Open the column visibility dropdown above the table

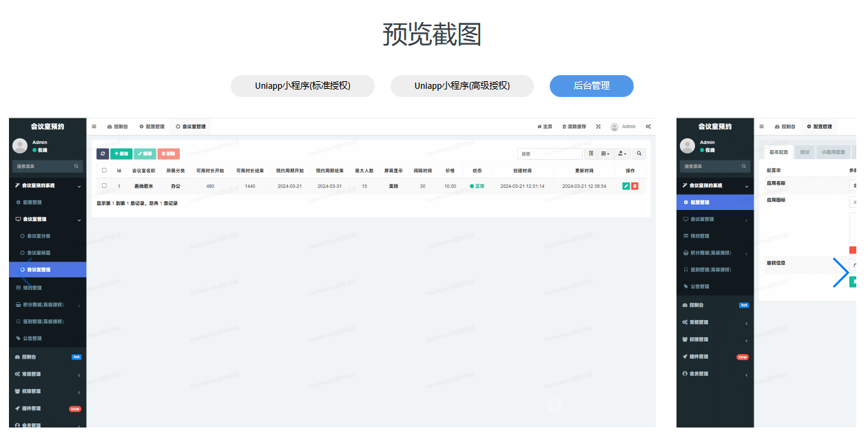coord(604,153)
